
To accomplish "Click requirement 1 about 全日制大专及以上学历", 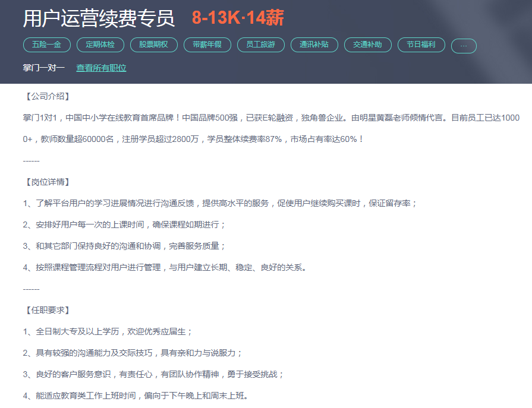I will 107,332.
